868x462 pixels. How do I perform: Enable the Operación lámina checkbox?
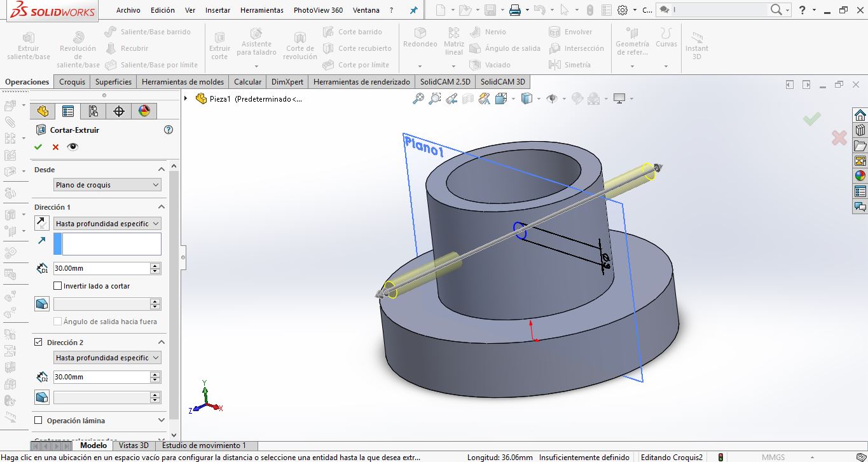38,421
